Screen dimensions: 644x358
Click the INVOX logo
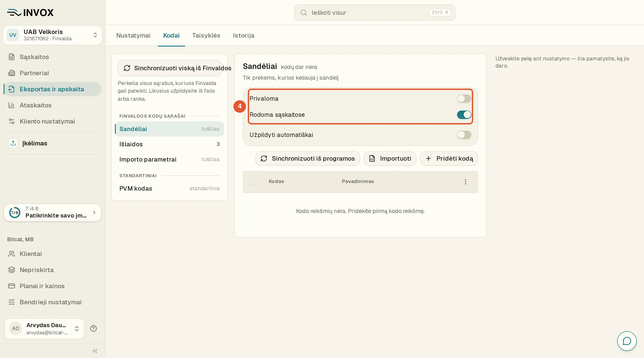coord(30,13)
